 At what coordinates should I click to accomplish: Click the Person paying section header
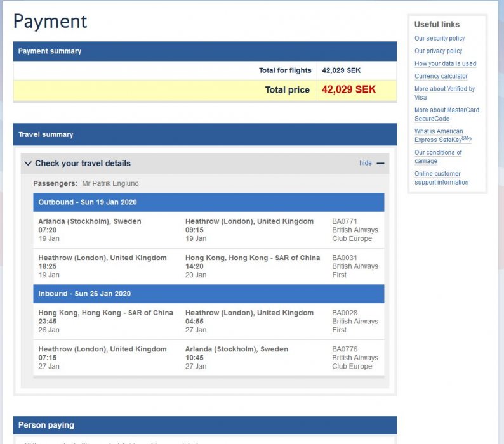[46, 425]
